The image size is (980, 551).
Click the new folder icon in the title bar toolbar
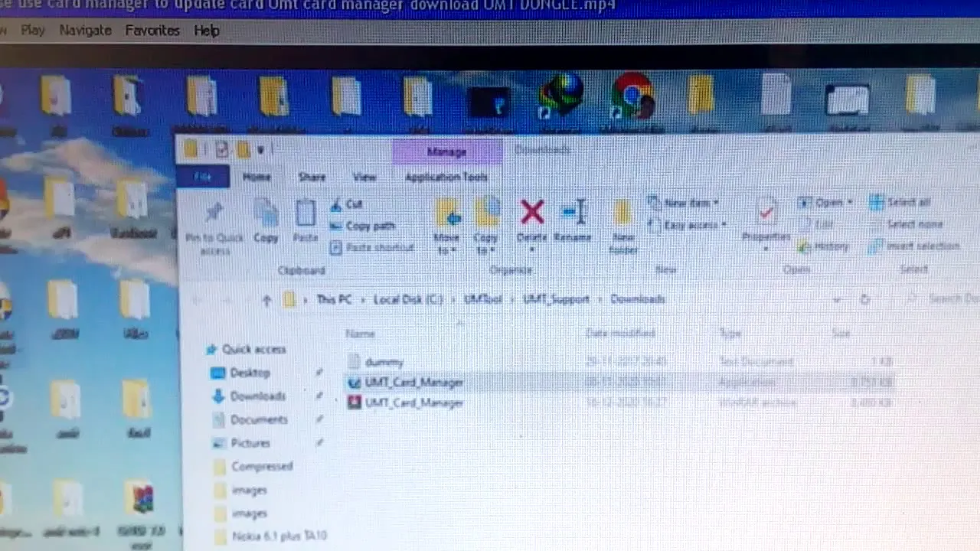[x=243, y=150]
